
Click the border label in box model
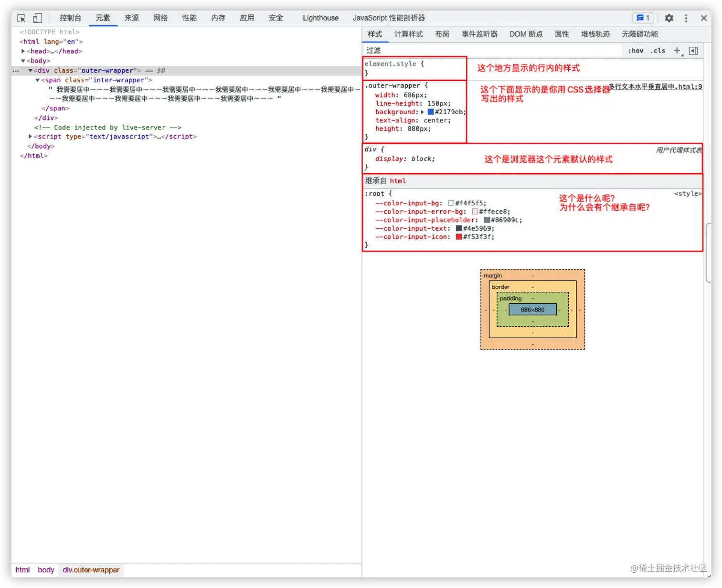pos(500,287)
